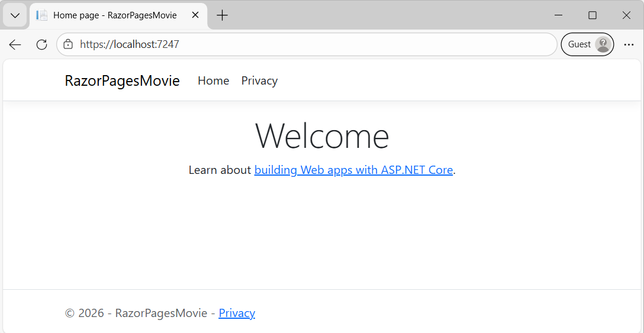
Task: Open the Guest profile button
Action: (x=587, y=44)
